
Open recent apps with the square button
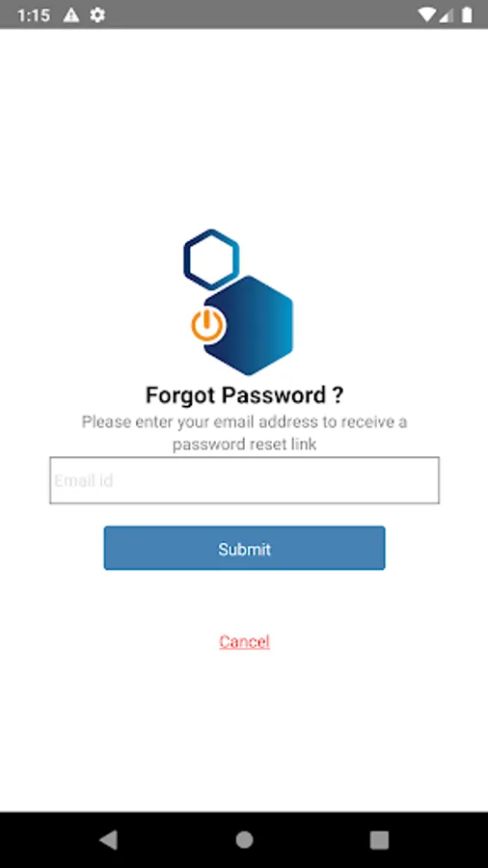coord(379,840)
